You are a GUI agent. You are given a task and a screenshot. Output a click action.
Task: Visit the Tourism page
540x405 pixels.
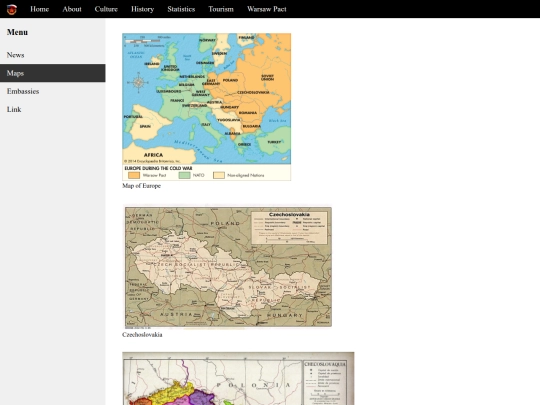(221, 9)
